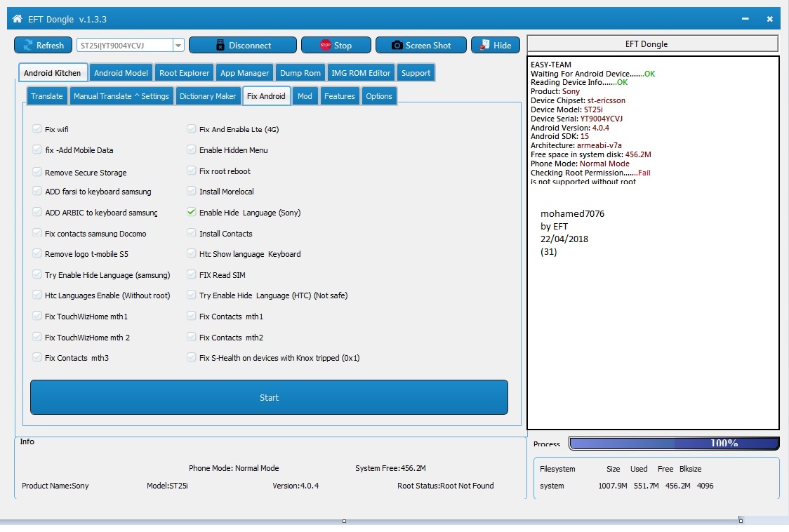Open the Mod sub-tab
This screenshot has height=532, width=789.
coord(305,96)
